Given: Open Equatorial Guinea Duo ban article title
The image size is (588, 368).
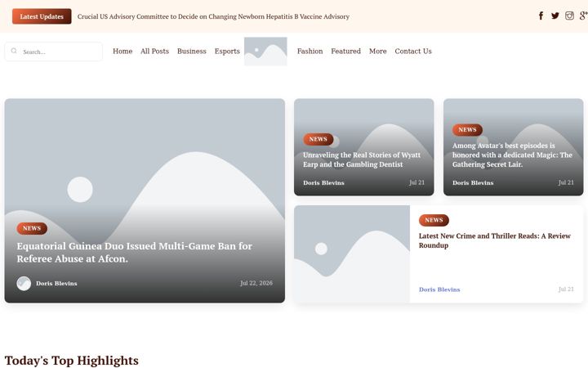Looking at the screenshot, I should pos(134,253).
